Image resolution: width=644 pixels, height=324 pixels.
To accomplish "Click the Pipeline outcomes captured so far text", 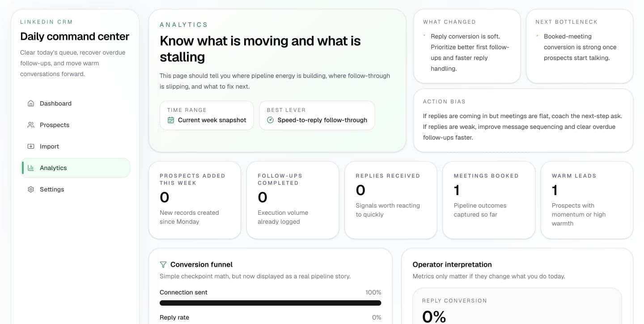I will [x=480, y=210].
